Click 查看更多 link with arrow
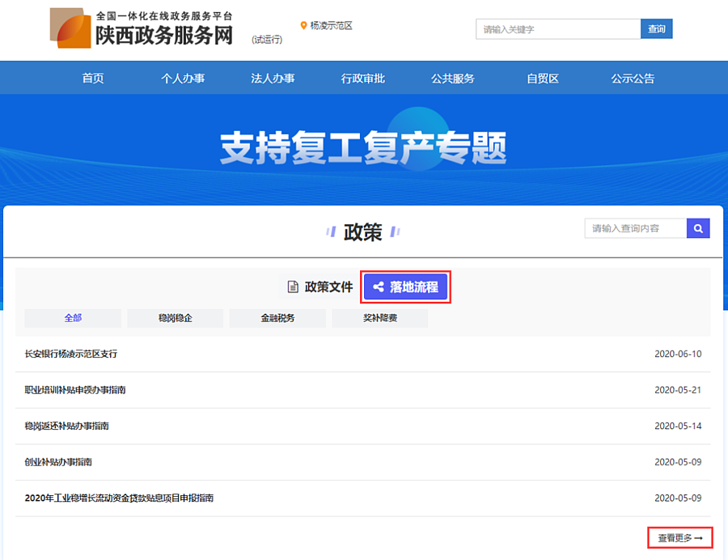Viewport: 728px width, 560px height. [x=679, y=537]
